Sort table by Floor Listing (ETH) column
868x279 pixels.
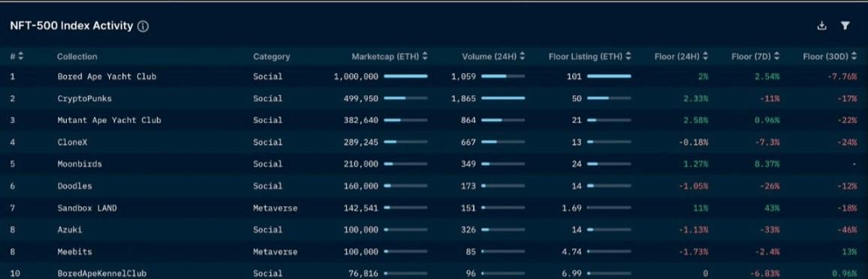[x=628, y=56]
